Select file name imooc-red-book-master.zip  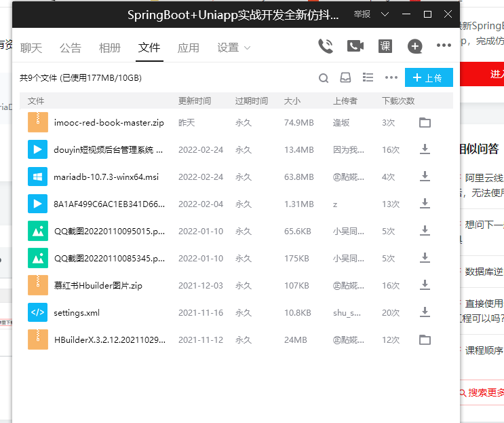109,123
